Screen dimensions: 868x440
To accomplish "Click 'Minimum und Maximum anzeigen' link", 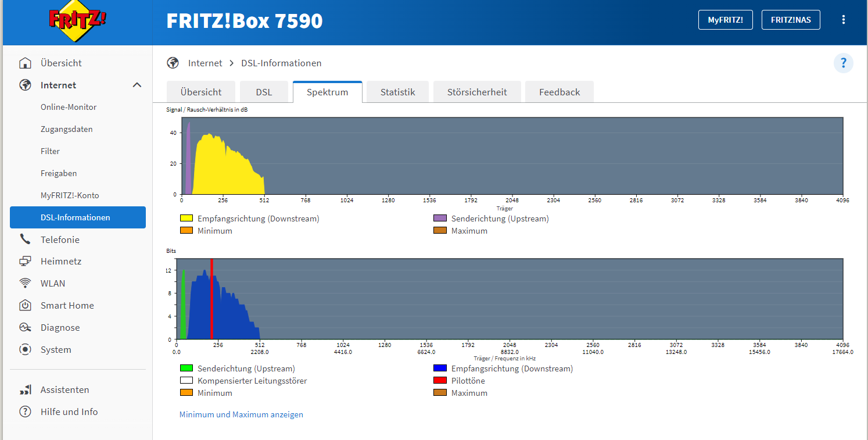I will (241, 414).
